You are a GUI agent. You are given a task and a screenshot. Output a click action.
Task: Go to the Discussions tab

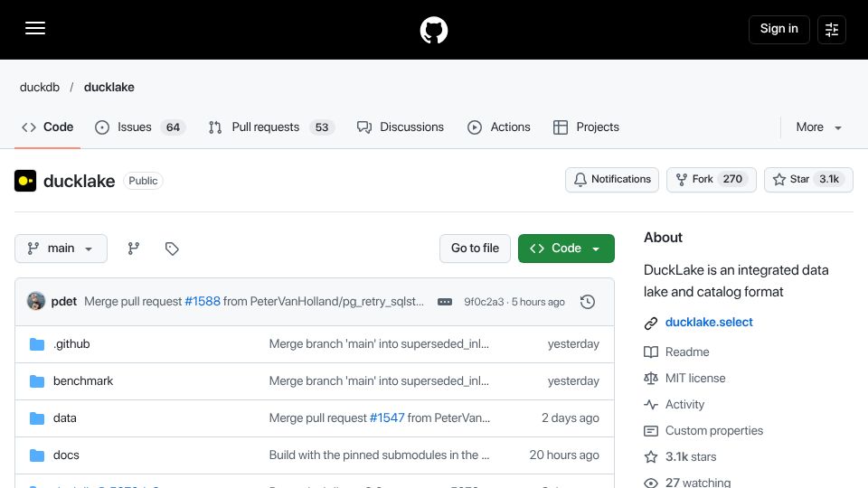[x=401, y=127]
